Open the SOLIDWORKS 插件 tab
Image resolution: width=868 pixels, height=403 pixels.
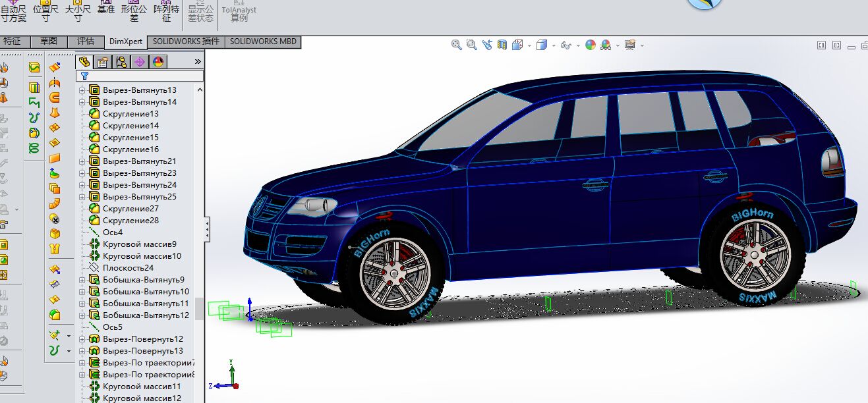[x=186, y=41]
